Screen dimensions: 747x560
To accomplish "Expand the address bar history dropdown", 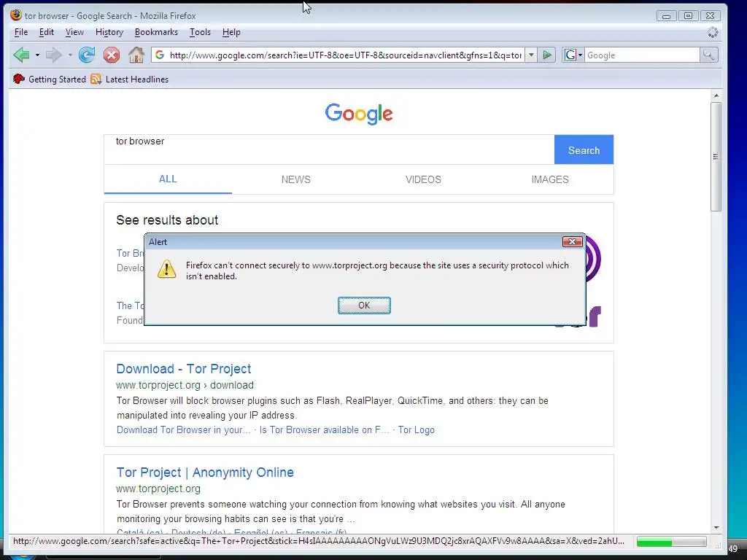I will point(531,55).
